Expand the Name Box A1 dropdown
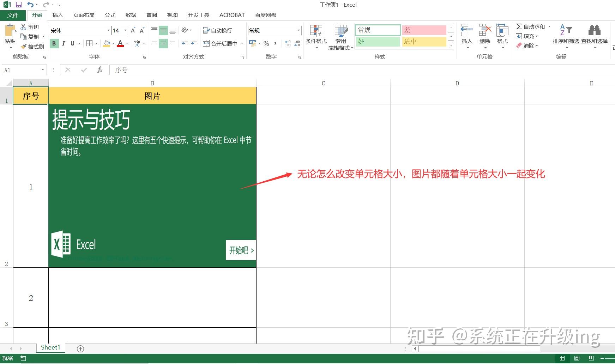 pos(43,70)
